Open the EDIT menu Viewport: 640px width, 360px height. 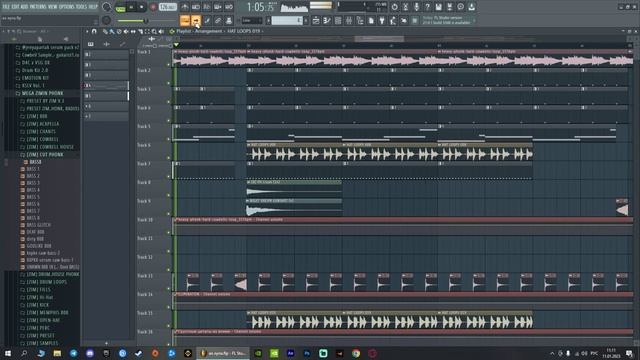16,7
